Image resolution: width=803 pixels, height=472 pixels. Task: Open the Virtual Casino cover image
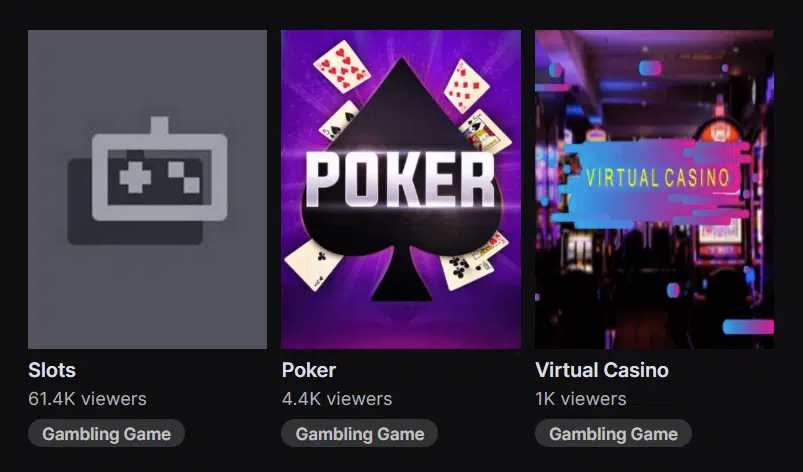pyautogui.click(x=654, y=189)
